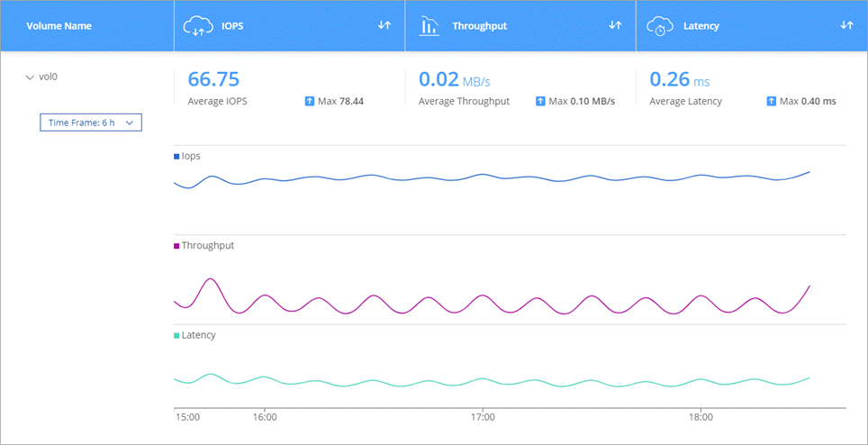Open the Time Frame: 6 h dropdown
868x445 pixels.
[91, 123]
